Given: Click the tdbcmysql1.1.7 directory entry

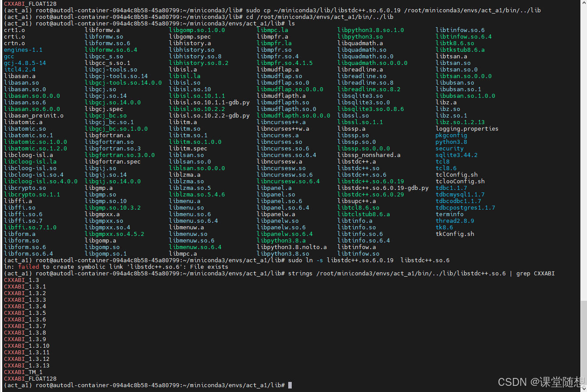Looking at the screenshot, I should pos(460,194).
